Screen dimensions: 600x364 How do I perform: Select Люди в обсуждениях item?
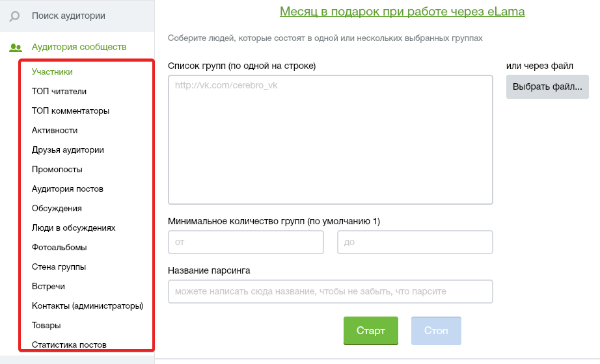pos(74,228)
